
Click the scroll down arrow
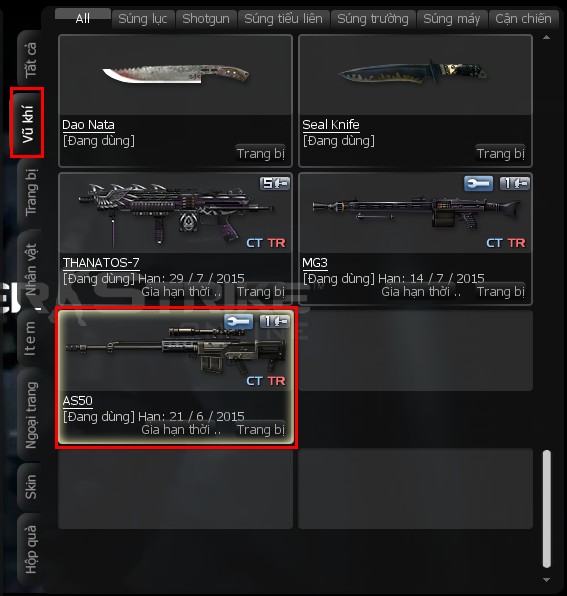[x=546, y=580]
